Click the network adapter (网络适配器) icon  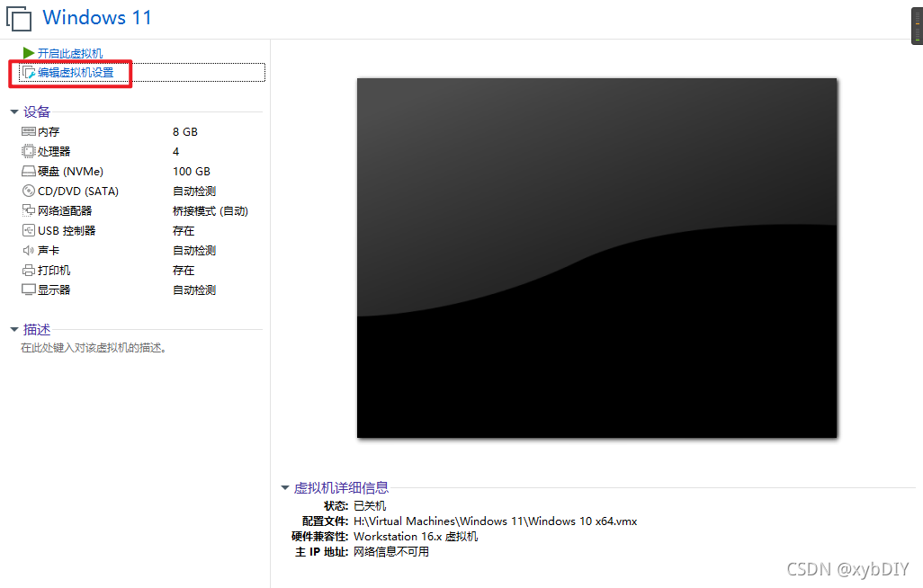28,210
